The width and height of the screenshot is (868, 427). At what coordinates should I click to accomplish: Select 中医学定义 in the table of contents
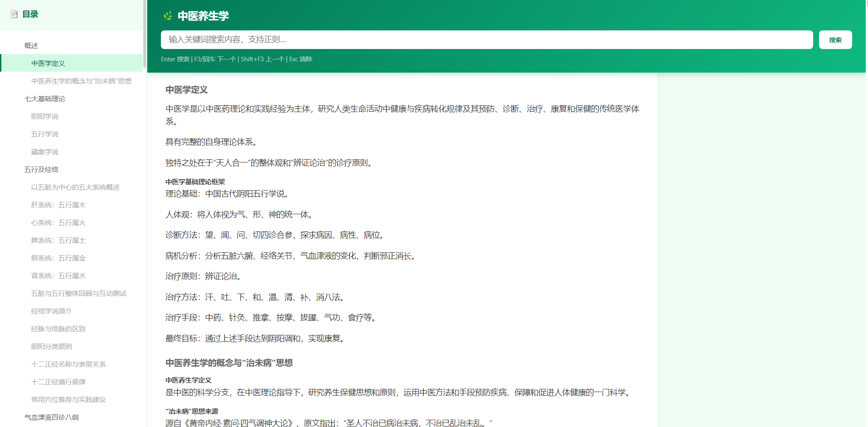tap(48, 63)
